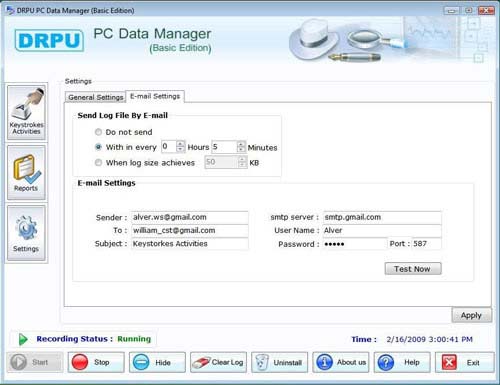Screen dimensions: 500x385
Task: Click the time value 2/16/2009 3:00:41 PM
Action: 429,339
